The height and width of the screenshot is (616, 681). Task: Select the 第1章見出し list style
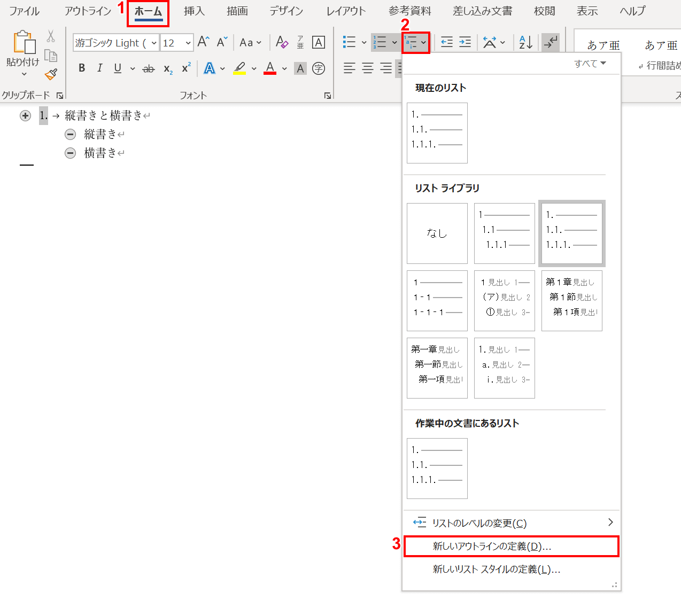point(572,301)
